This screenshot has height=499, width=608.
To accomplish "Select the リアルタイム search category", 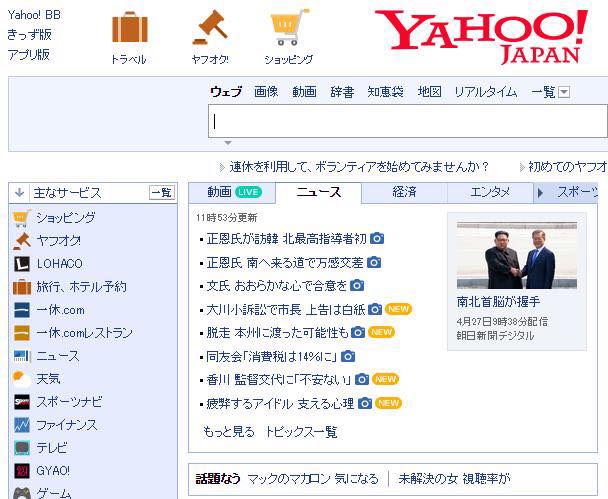I will [486, 92].
